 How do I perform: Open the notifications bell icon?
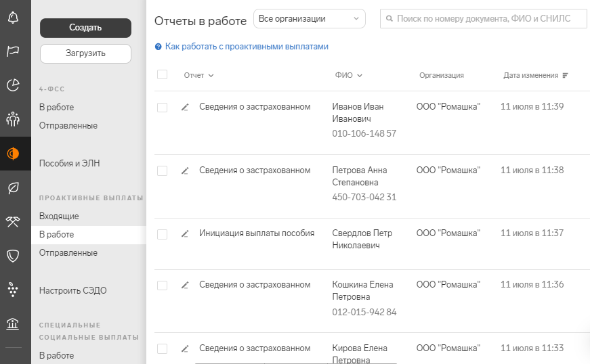coord(13,18)
